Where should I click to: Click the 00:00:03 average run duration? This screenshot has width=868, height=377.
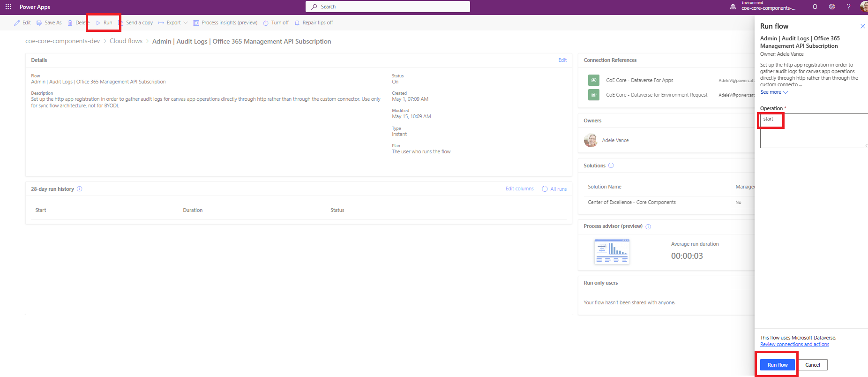coord(687,256)
